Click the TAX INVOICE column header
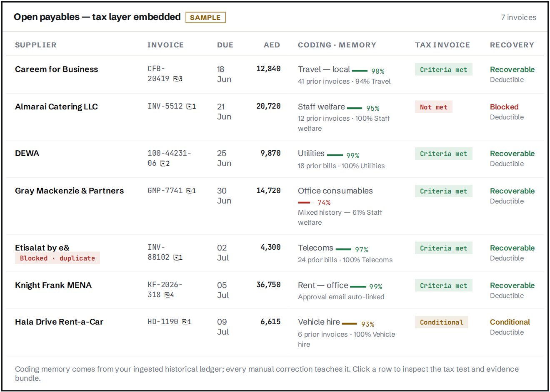The width and height of the screenshot is (550, 392). pyautogui.click(x=442, y=45)
